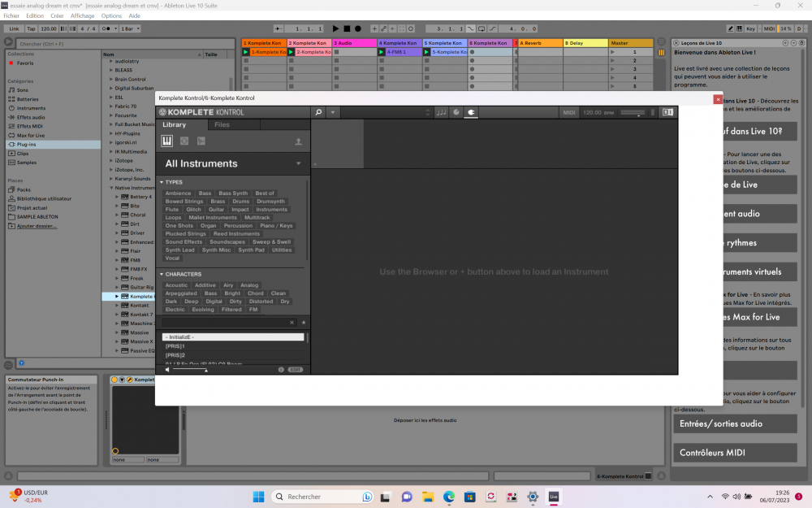Open the Options menu
The width and height of the screenshot is (812, 508).
(111, 16)
